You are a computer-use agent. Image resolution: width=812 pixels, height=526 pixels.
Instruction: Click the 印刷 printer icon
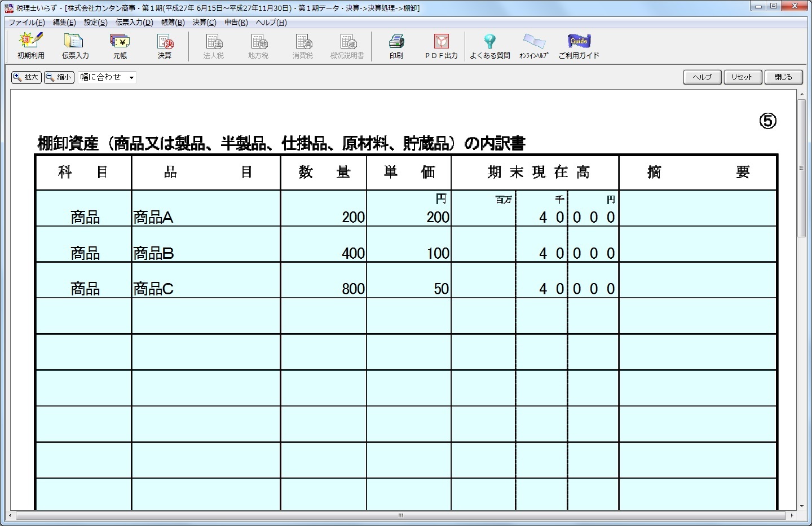[396, 46]
